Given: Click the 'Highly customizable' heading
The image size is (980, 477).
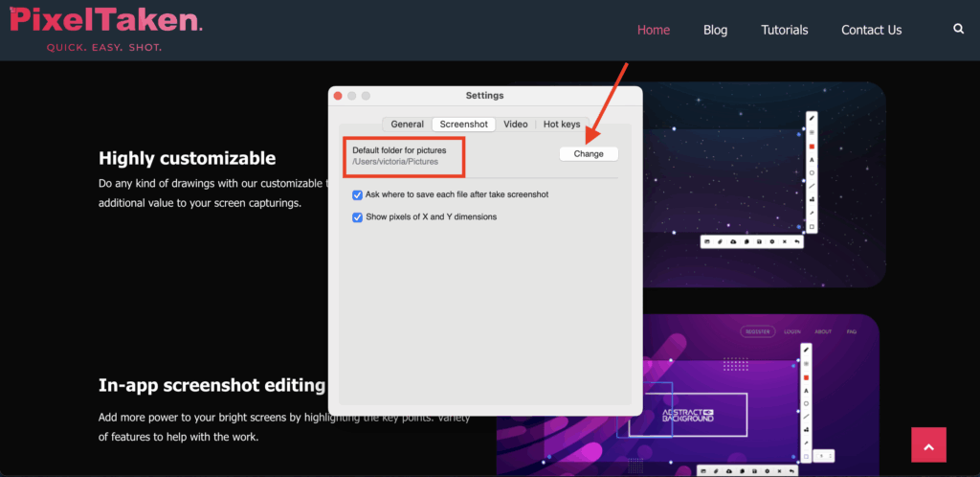Looking at the screenshot, I should click(187, 158).
